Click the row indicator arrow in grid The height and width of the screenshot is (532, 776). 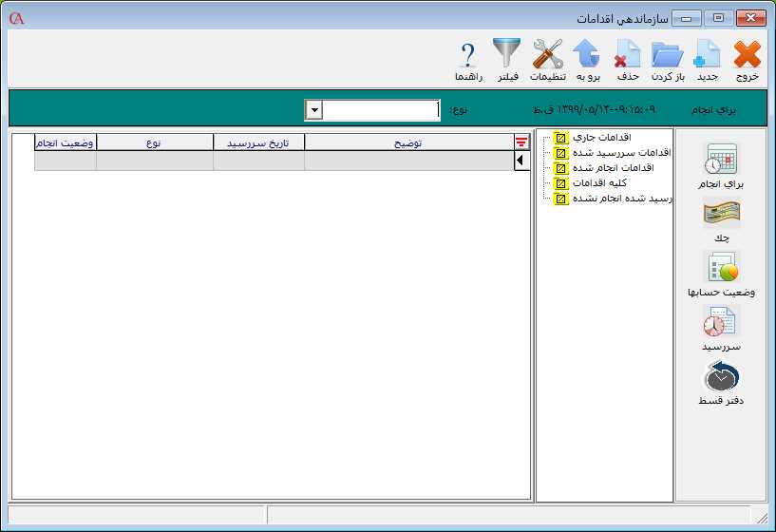[521, 161]
